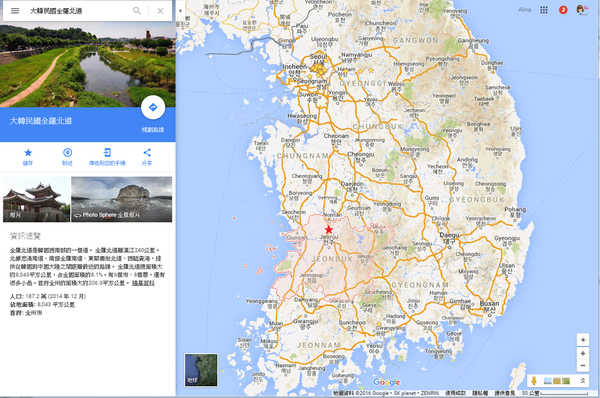Open Nearby search pin icon
The width and height of the screenshot is (600, 398).
67,153
